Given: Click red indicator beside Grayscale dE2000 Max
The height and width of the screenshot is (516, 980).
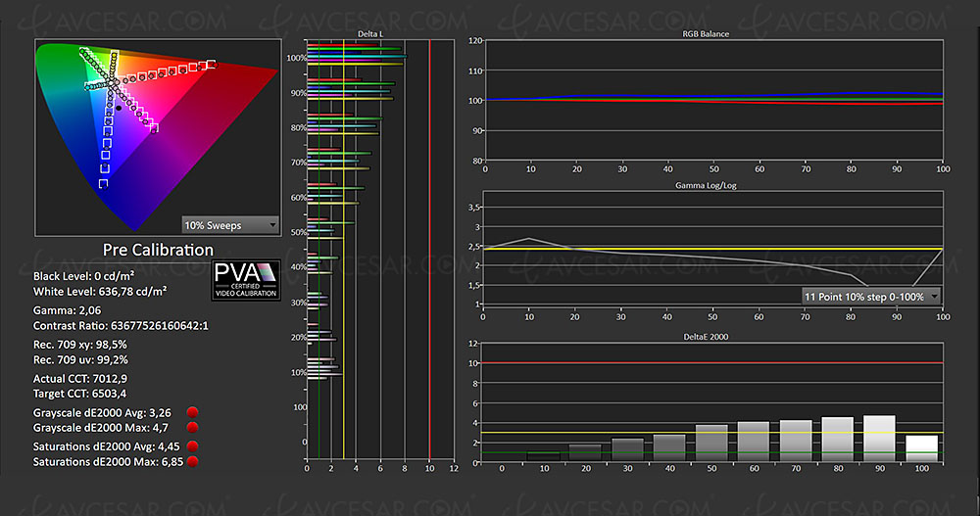Looking at the screenshot, I should coord(193,428).
